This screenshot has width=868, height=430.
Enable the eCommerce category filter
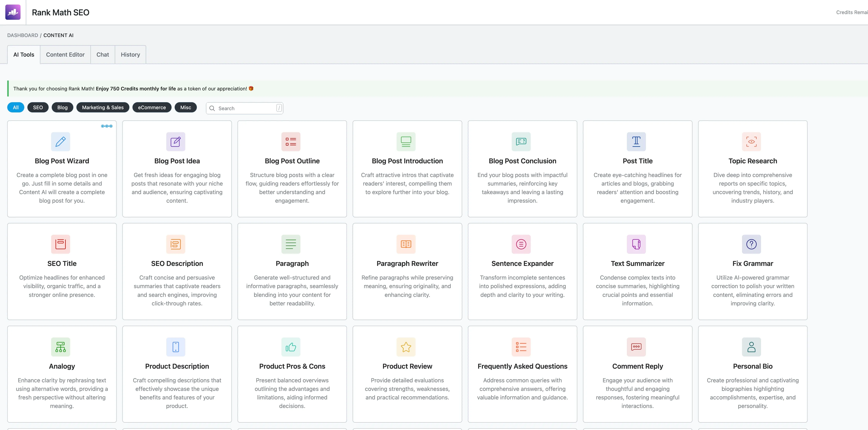152,107
